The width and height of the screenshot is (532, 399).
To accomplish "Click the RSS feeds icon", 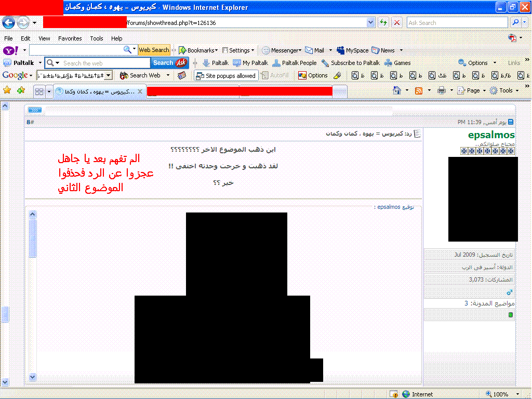I will tap(419, 90).
